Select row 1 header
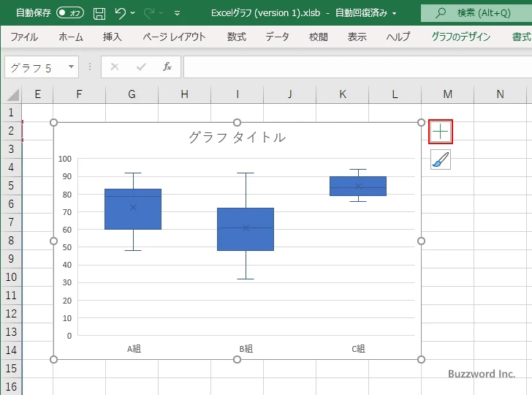Screen dimensions: 532x395 pyautogui.click(x=11, y=113)
